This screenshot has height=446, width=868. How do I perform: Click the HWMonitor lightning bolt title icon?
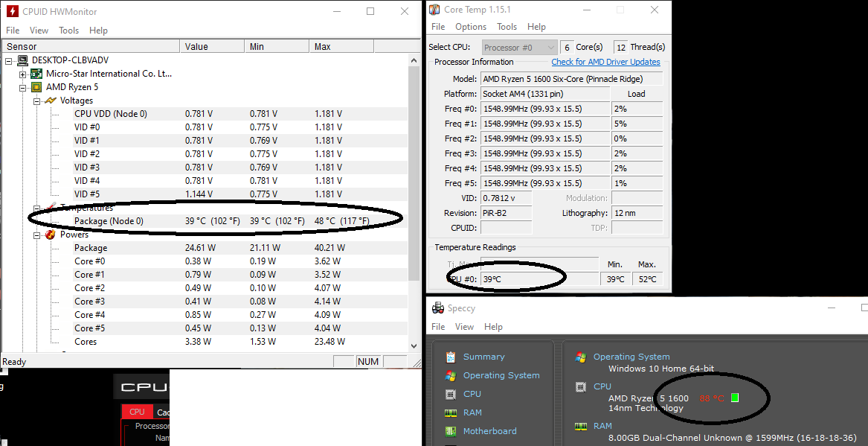point(12,11)
